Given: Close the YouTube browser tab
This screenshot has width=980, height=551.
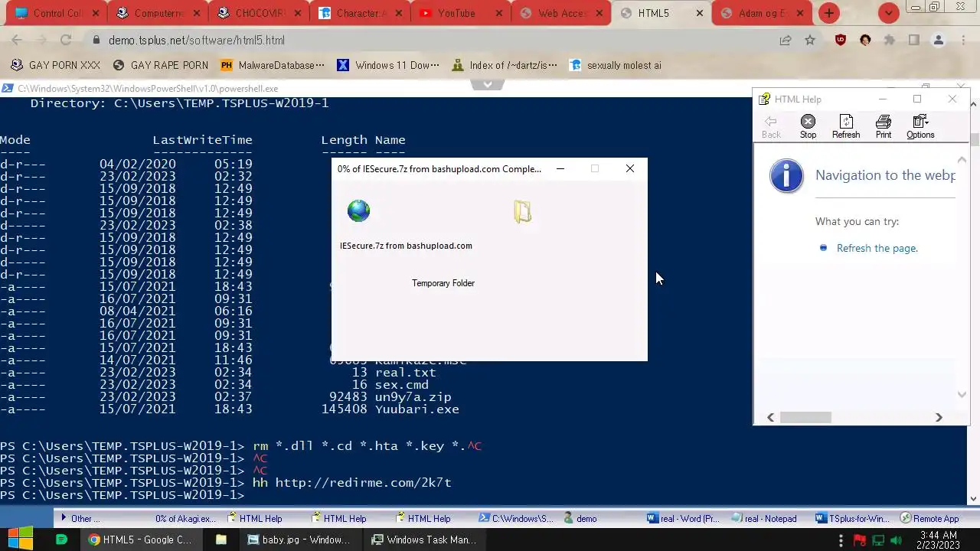Looking at the screenshot, I should [x=498, y=13].
